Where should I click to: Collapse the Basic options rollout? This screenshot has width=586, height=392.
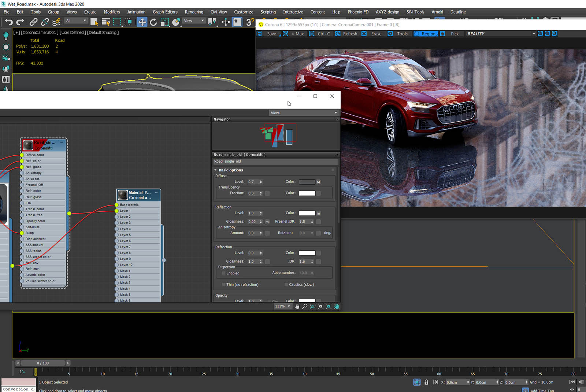tap(215, 170)
